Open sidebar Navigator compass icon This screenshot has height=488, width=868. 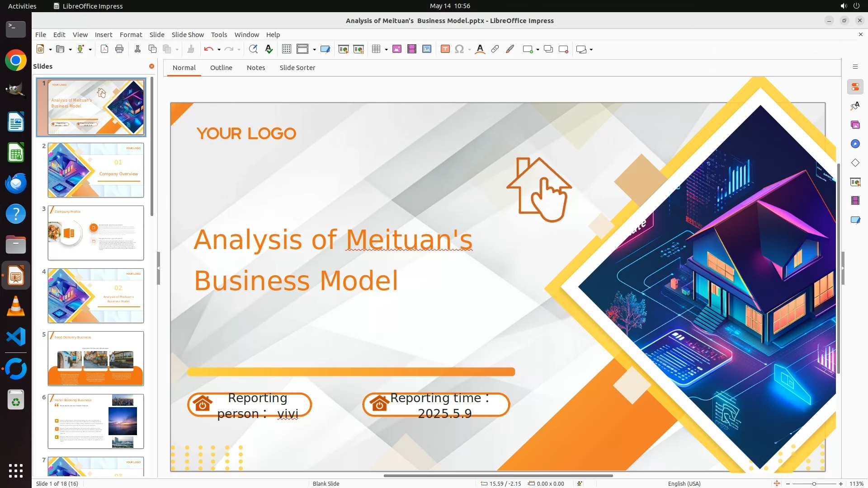tap(855, 144)
